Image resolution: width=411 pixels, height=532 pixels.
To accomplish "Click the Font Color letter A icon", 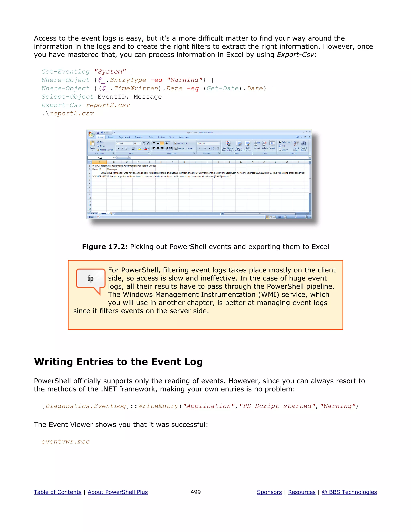I will (x=146, y=148).
